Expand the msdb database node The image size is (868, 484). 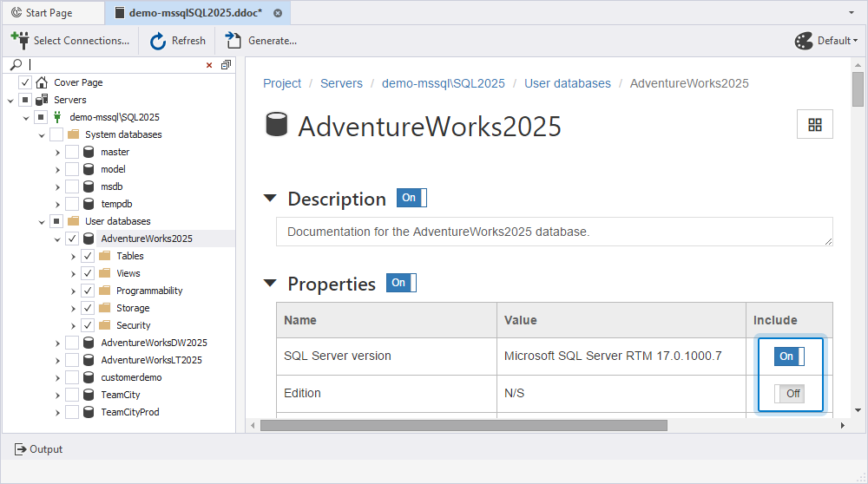coord(57,187)
